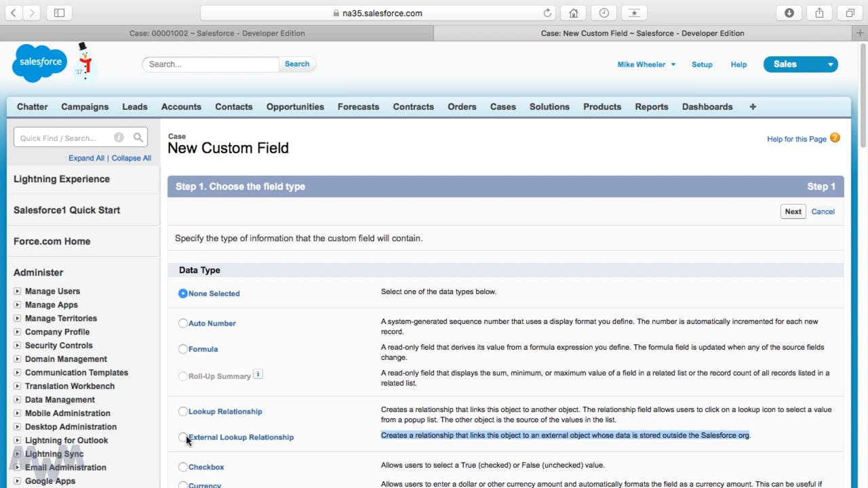
Task: Go forward using Safari's forward arrow
Action: click(32, 13)
